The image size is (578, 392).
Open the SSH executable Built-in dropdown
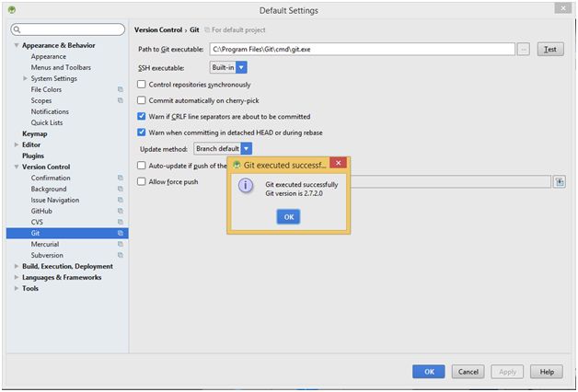[x=241, y=67]
